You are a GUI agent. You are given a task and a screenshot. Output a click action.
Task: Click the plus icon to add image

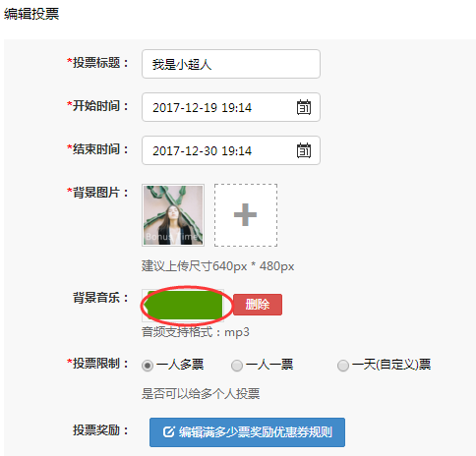245,215
